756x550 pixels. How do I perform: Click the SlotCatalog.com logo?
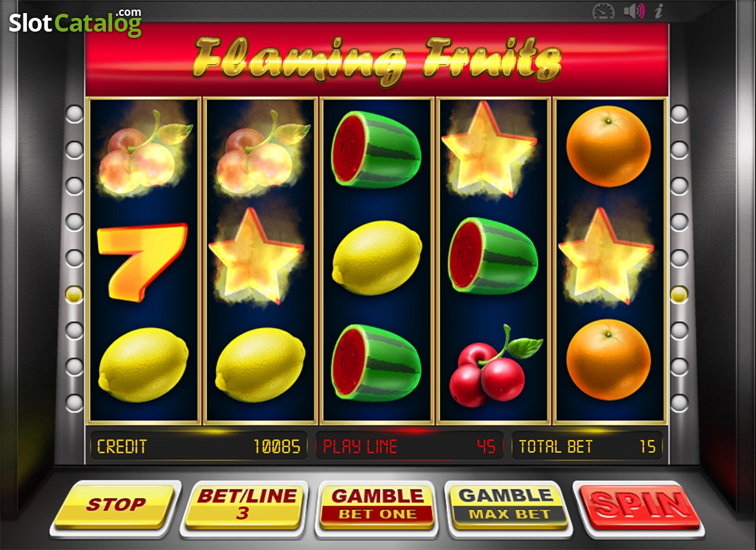[x=75, y=22]
